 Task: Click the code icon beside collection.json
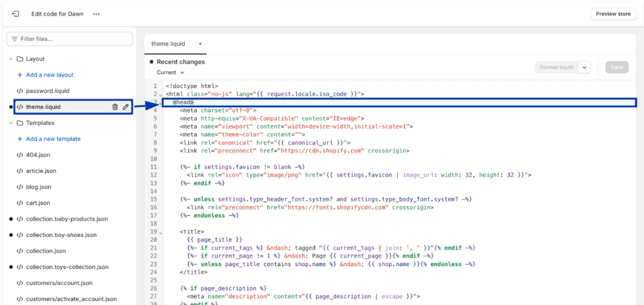(20, 251)
